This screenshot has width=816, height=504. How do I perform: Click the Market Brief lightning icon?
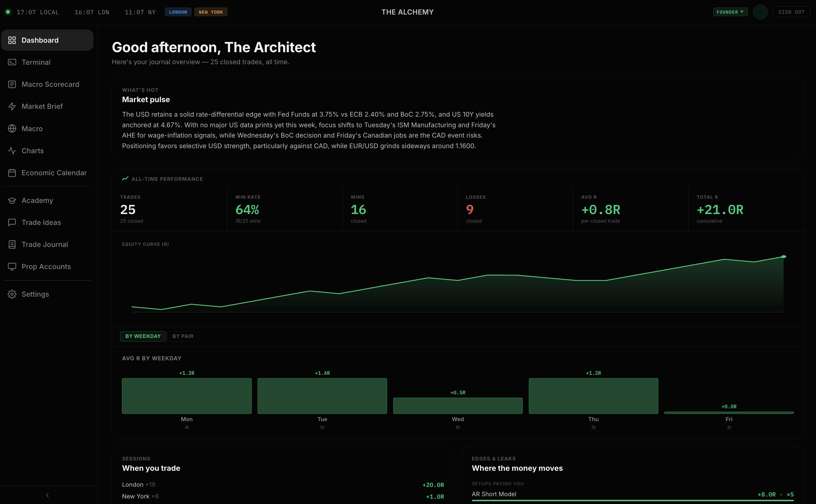(12, 106)
